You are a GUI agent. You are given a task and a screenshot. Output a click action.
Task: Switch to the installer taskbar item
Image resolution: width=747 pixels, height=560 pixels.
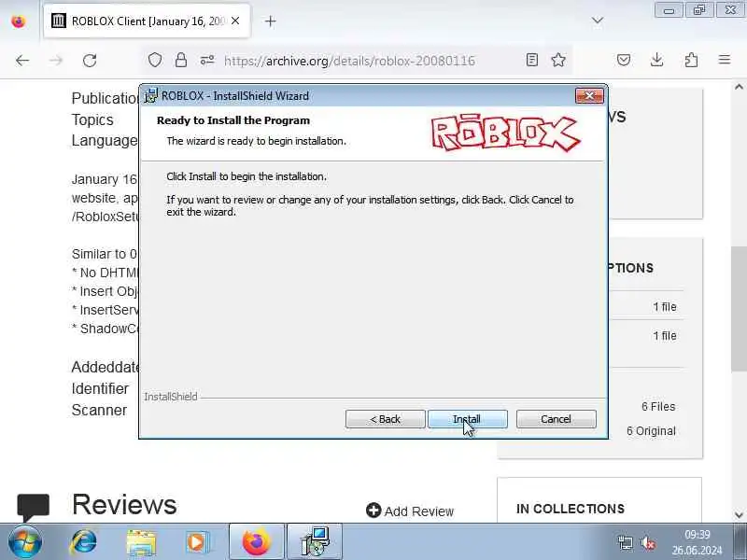[x=315, y=542]
